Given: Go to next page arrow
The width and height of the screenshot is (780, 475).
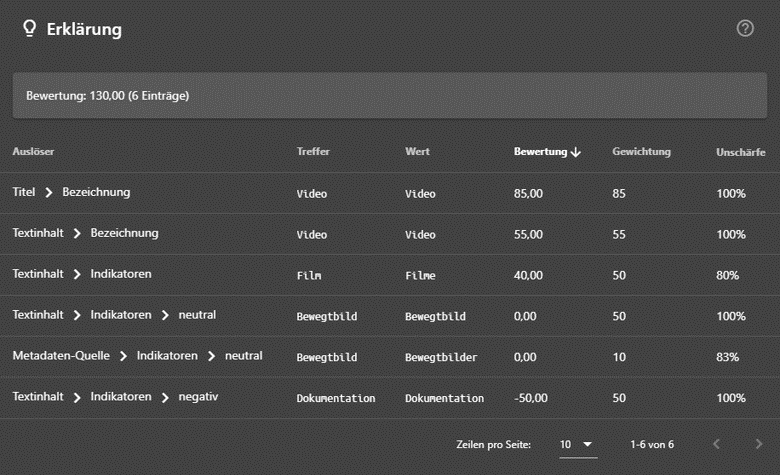Looking at the screenshot, I should [x=759, y=444].
